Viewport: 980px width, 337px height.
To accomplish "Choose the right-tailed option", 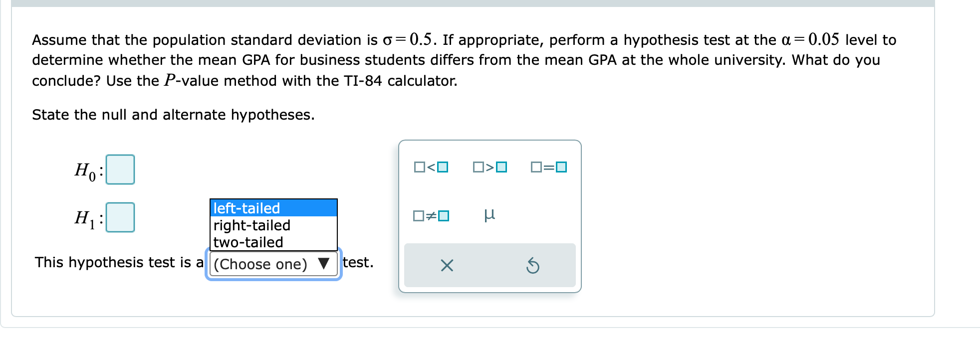I will [251, 225].
